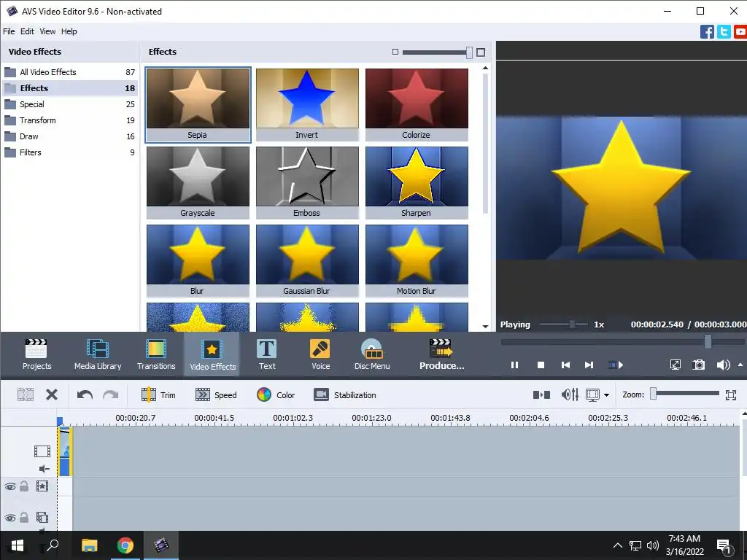Open the Help menu

coord(69,31)
